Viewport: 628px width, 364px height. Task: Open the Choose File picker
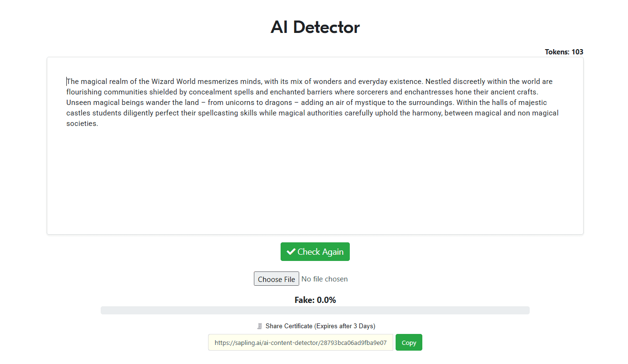tap(276, 279)
